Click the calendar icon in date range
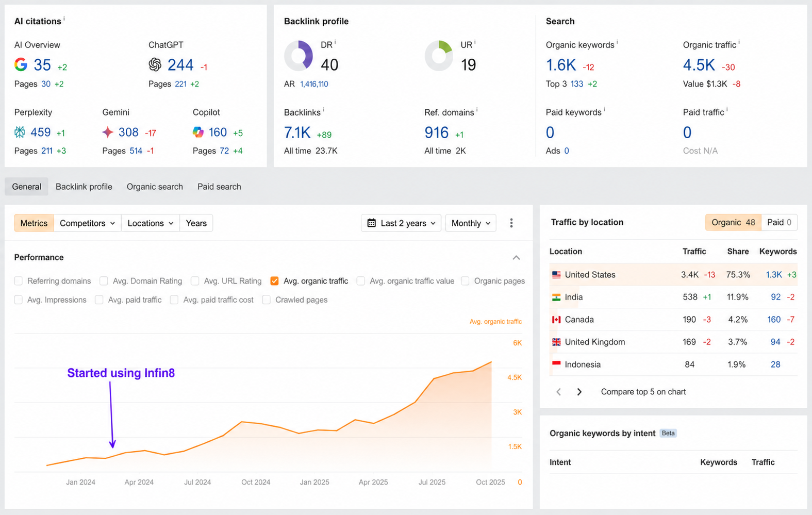The width and height of the screenshot is (812, 515). tap(371, 223)
